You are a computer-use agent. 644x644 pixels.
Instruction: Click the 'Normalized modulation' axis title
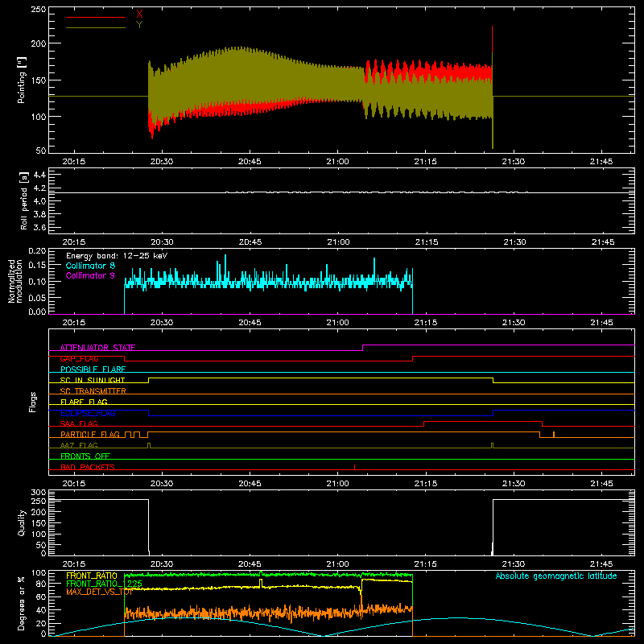pyautogui.click(x=14, y=281)
